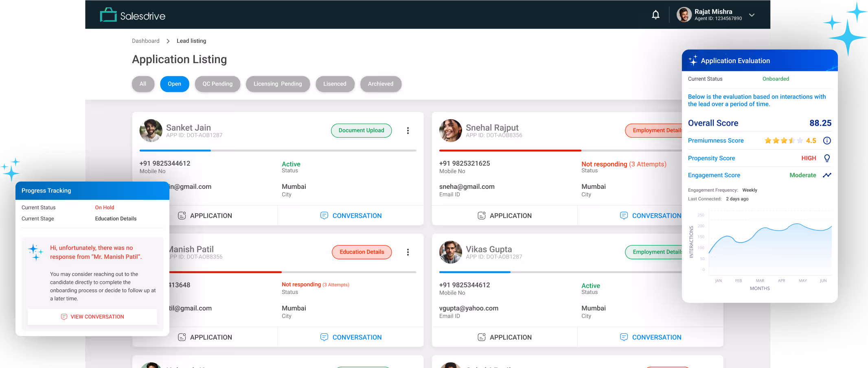
Task: Open APPLICATION for Snehal Rajput card
Action: click(x=511, y=216)
